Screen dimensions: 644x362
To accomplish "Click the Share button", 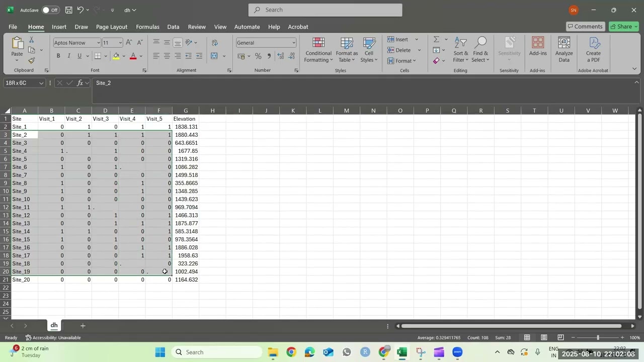I will (x=623, y=27).
